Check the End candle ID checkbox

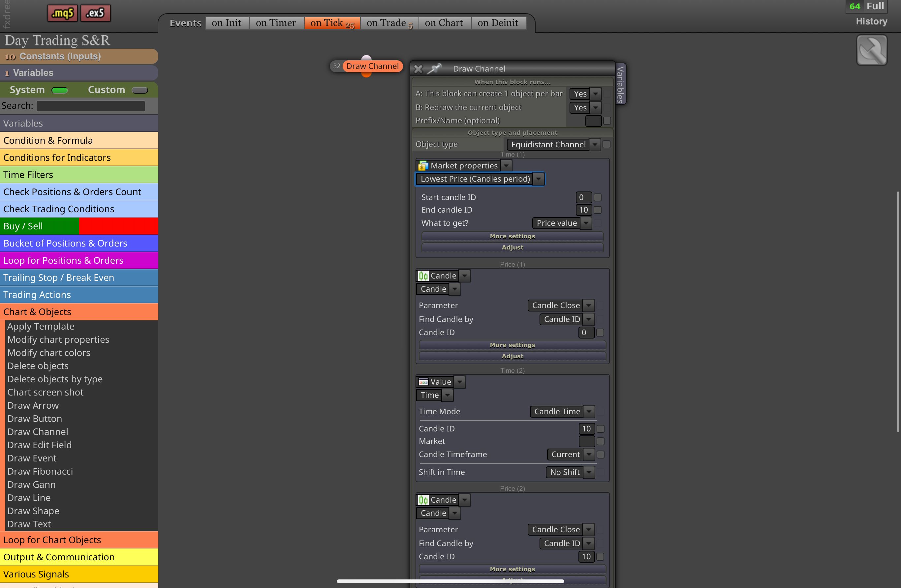[597, 210]
